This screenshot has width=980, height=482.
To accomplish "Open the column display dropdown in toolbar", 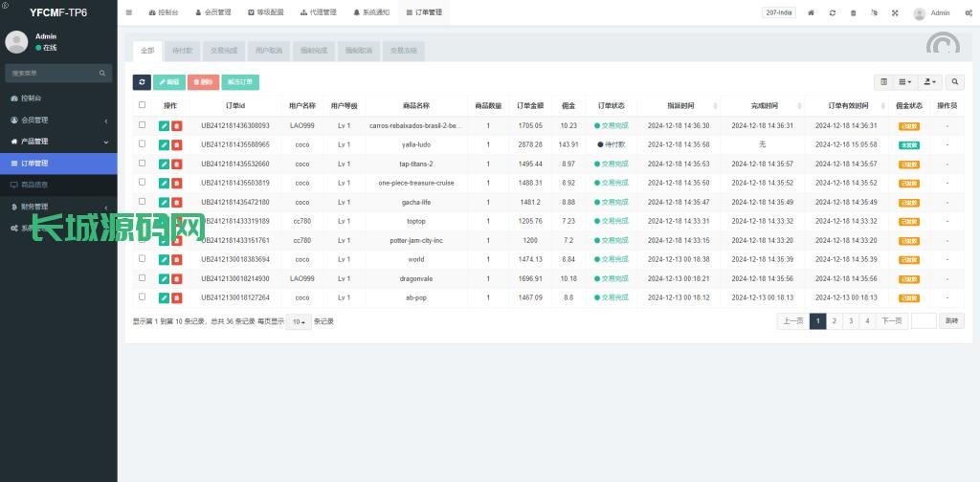I will click(x=905, y=82).
